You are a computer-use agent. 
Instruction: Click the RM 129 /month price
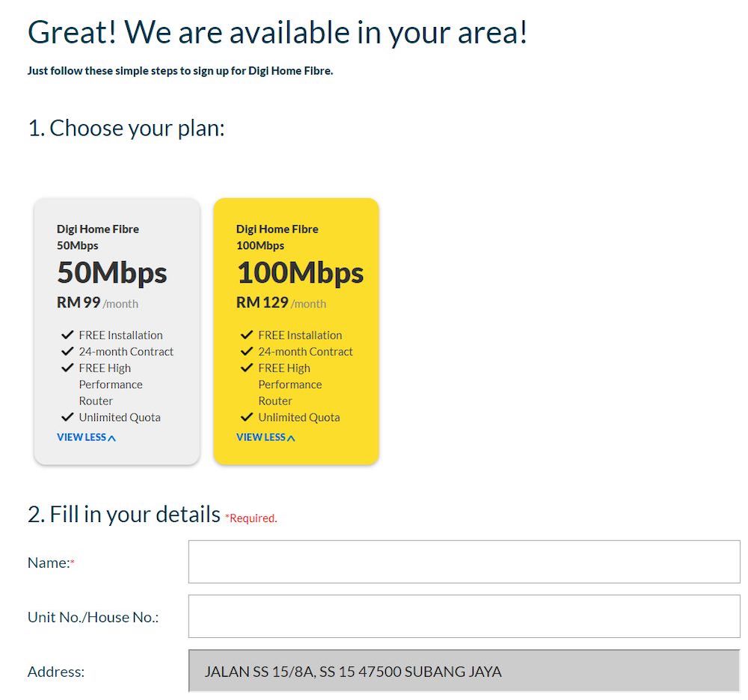tap(281, 303)
